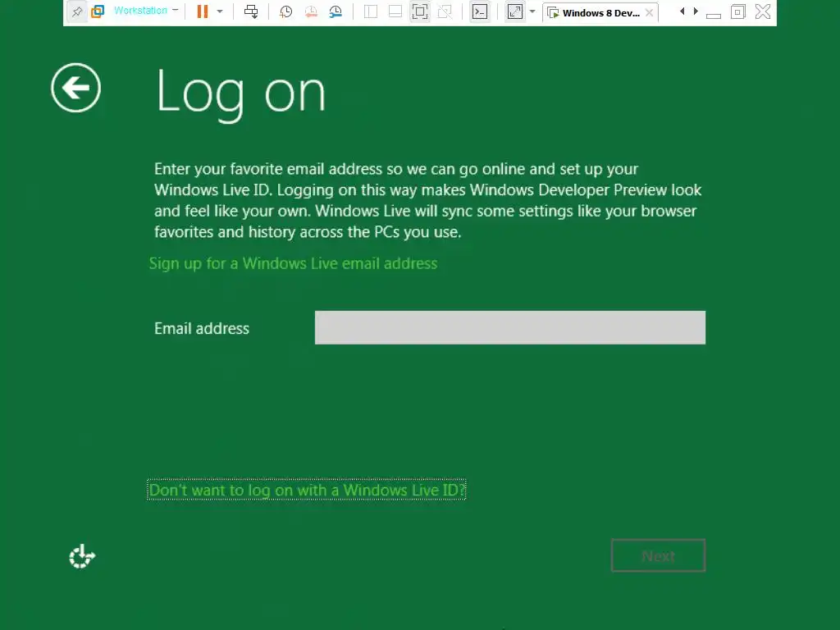Go to the previous tab arrow
Screen dimensions: 840x630
tap(682, 11)
